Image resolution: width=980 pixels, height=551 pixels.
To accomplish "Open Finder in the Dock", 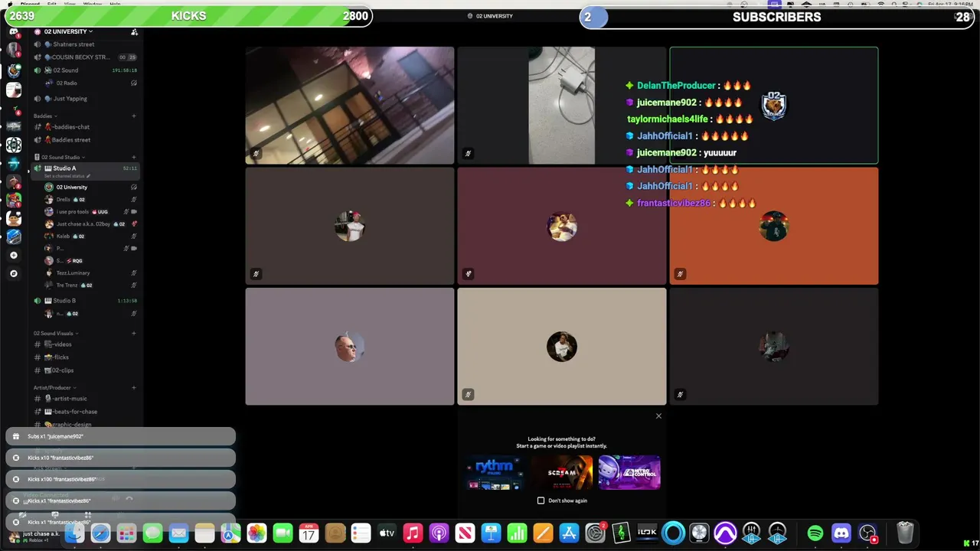I will point(74,533).
